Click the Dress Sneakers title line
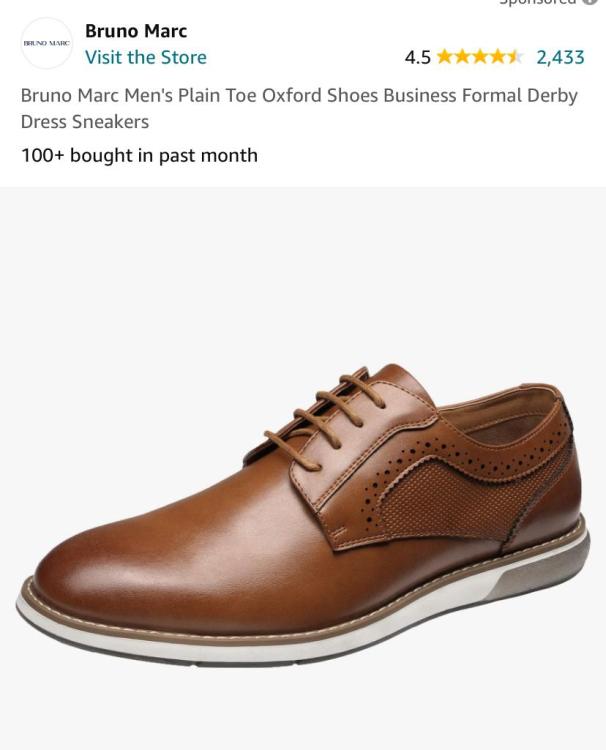 point(85,121)
